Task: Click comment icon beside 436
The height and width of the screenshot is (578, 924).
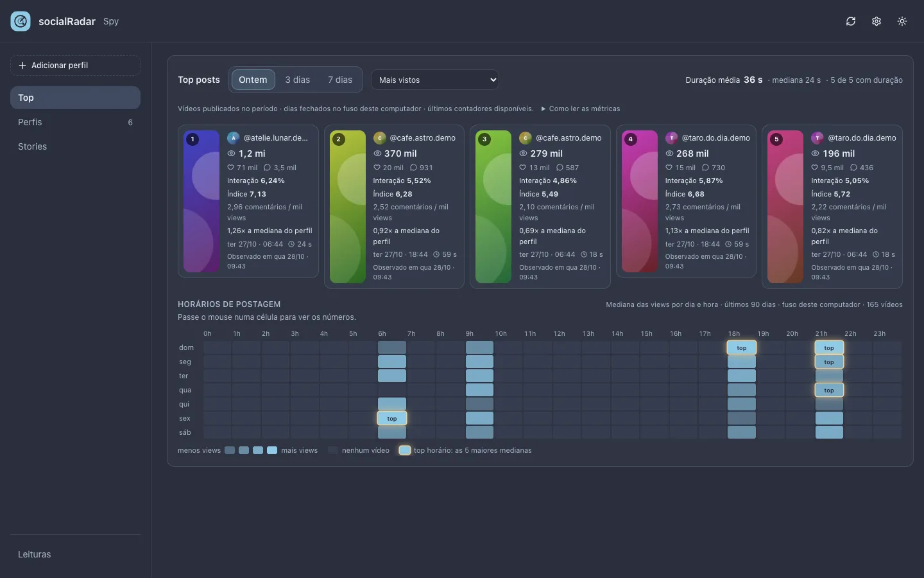Action: (853, 168)
